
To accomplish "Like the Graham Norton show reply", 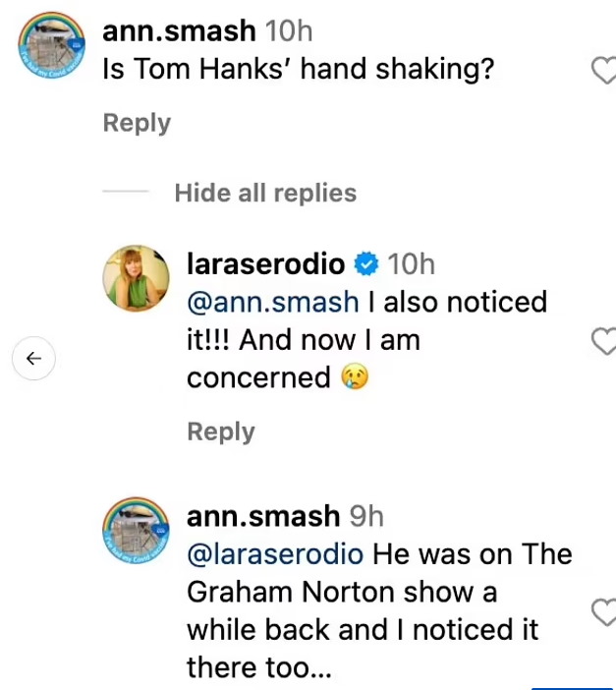I will [x=603, y=612].
